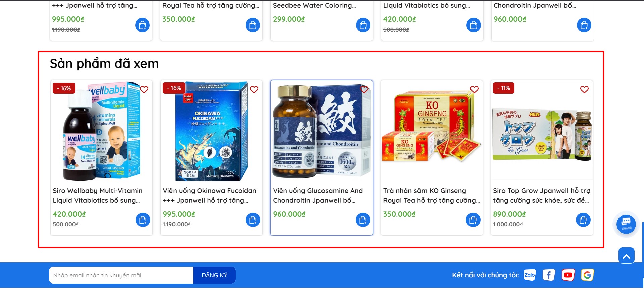Open YouTube social link
The width and height of the screenshot is (644, 305).
(568, 275)
